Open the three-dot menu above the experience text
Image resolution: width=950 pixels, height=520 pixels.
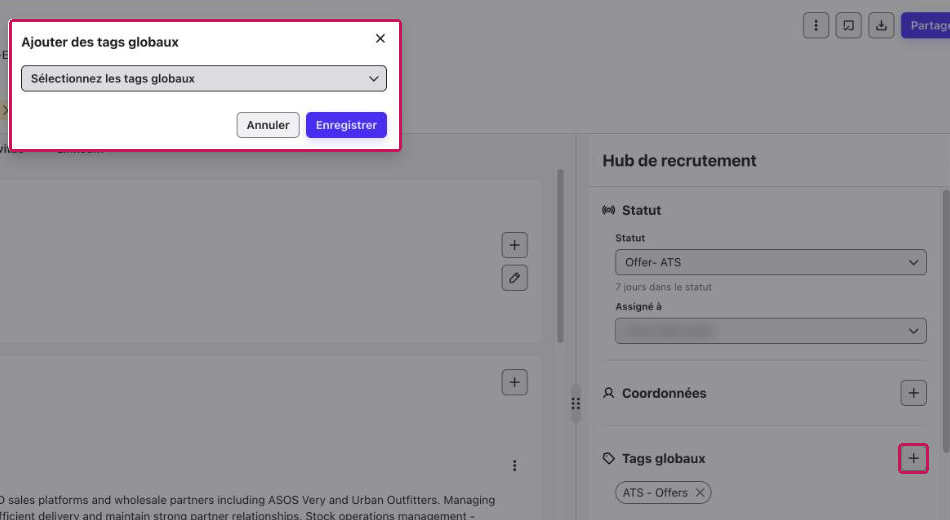[x=514, y=465]
